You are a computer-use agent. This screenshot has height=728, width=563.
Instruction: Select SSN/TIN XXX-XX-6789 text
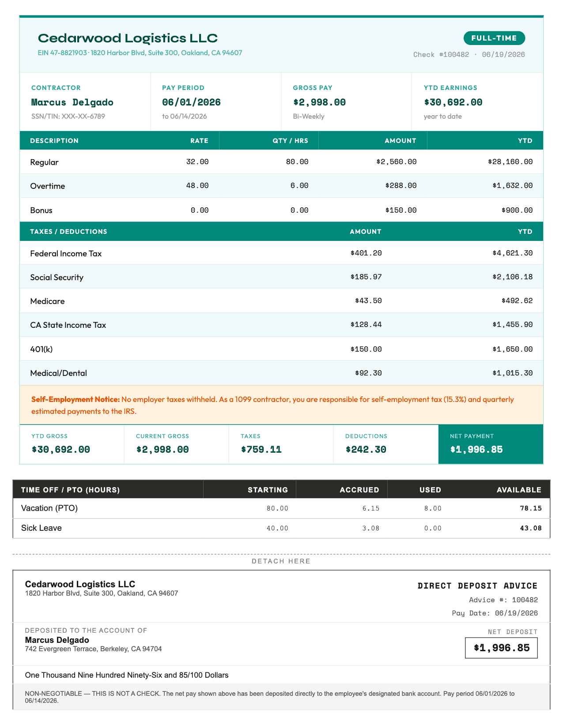(68, 116)
